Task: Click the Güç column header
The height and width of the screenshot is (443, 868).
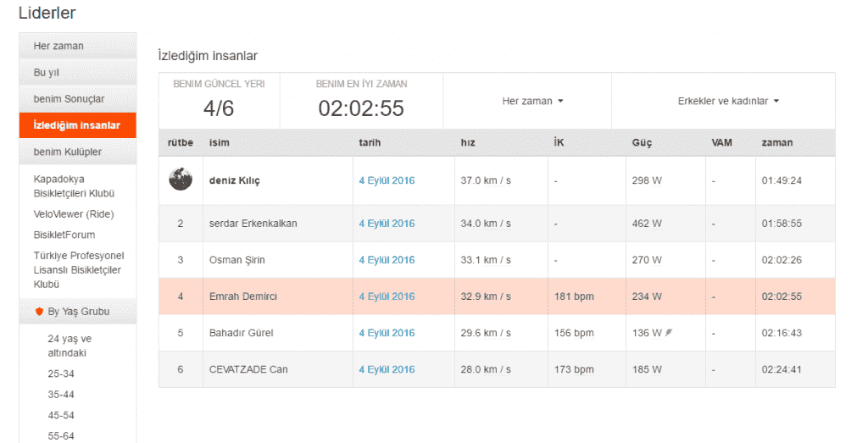Action: pyautogui.click(x=642, y=142)
